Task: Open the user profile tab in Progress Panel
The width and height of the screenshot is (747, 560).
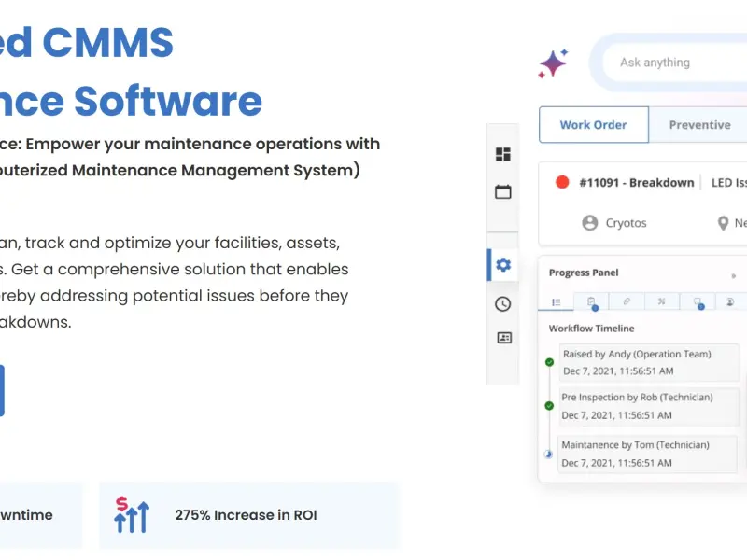Action: (x=730, y=301)
